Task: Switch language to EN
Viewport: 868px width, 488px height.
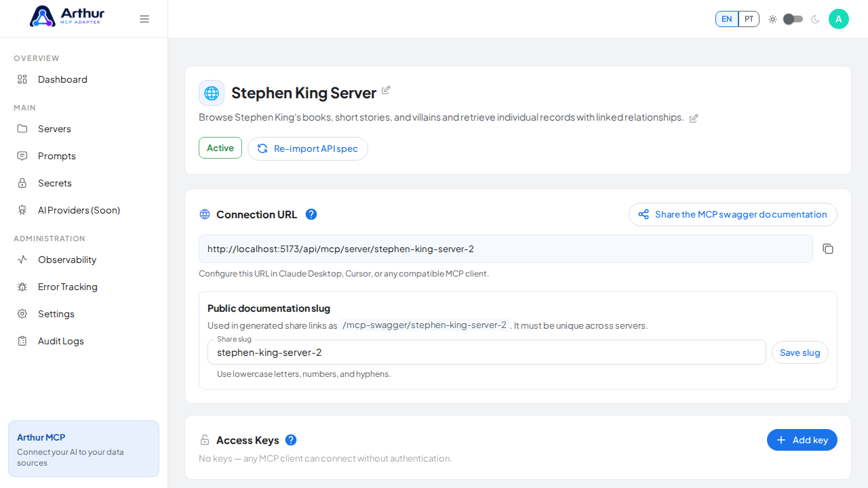Action: click(726, 19)
